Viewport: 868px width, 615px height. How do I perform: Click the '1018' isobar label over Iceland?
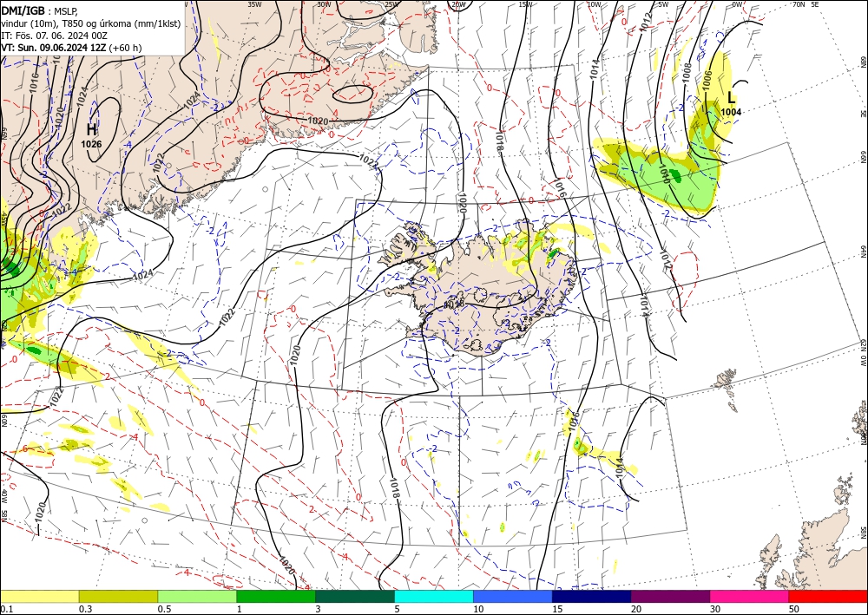453,303
